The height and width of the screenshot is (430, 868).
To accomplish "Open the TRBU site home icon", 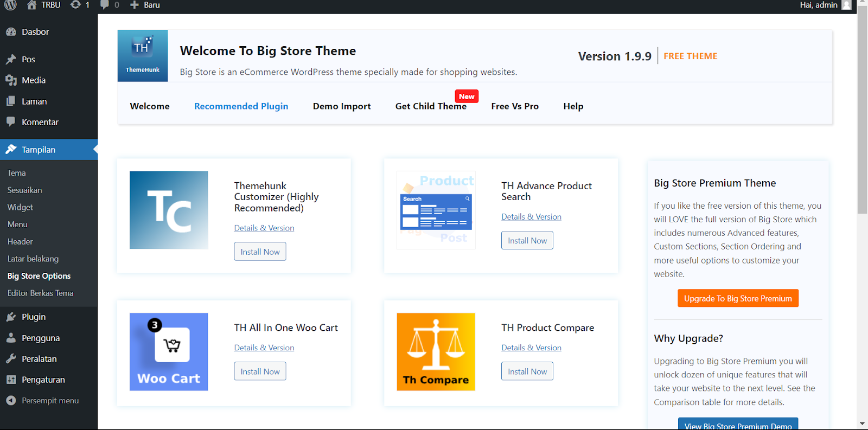I will [31, 5].
